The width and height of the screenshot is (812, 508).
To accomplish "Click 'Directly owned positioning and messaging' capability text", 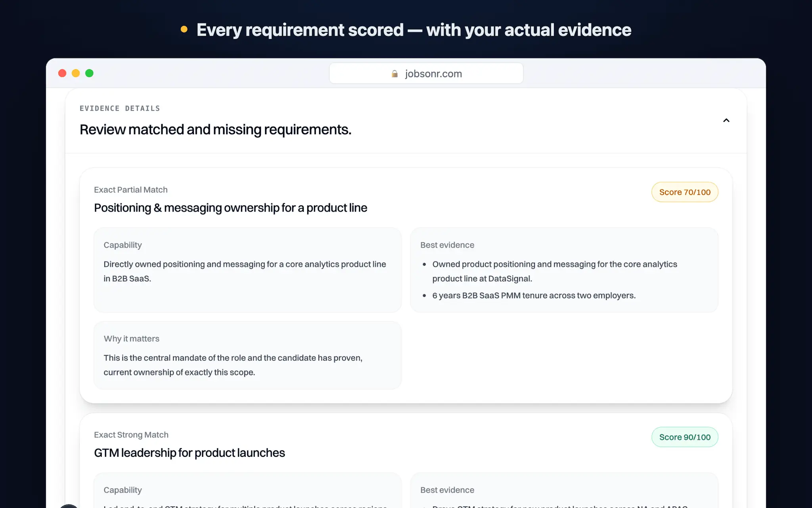I will 245,271.
